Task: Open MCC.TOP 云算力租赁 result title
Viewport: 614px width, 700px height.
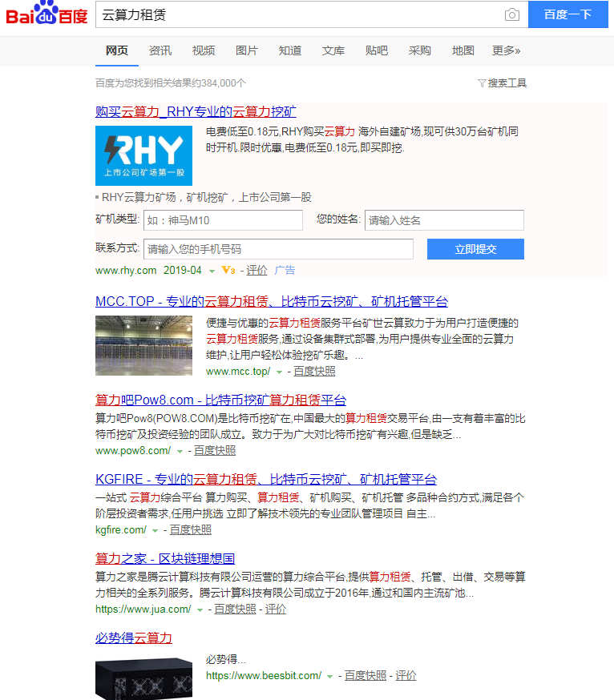Action: point(272,301)
